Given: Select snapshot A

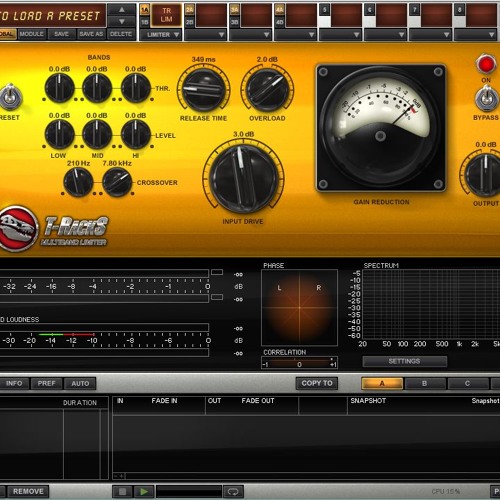Looking at the screenshot, I should tap(382, 383).
